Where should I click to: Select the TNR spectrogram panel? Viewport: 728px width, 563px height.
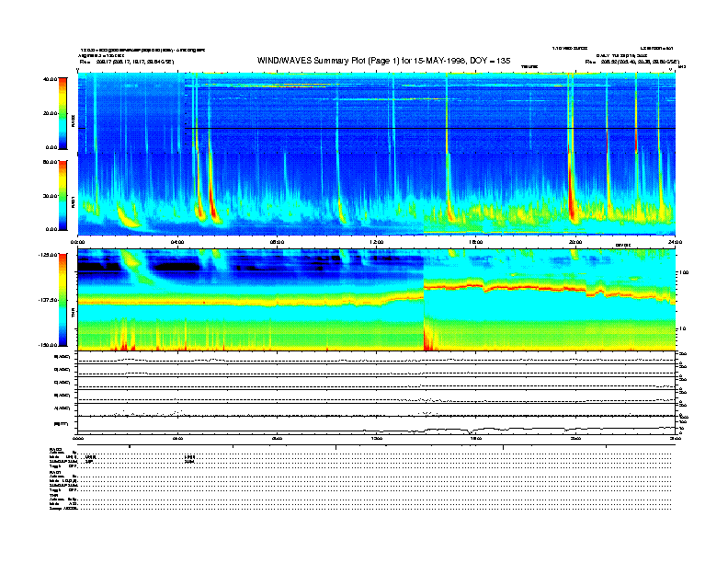[377, 300]
